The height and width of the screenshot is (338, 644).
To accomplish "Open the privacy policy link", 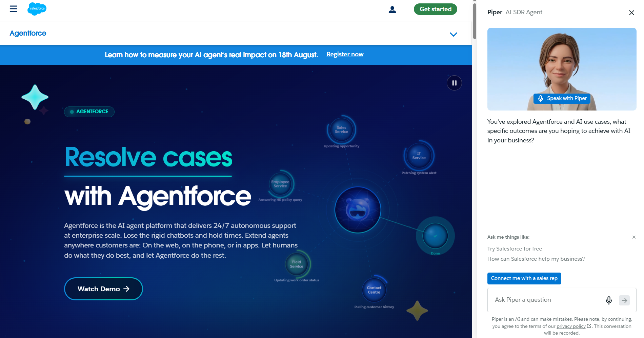I will click(571, 326).
